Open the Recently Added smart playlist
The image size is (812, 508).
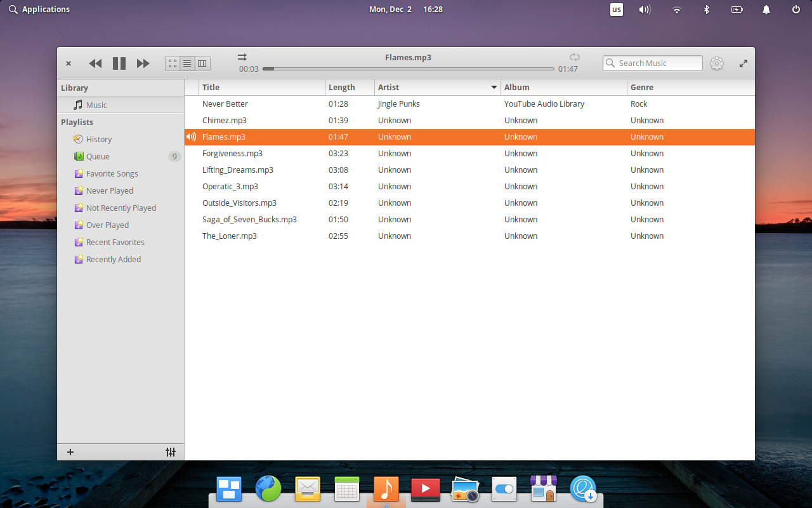113,259
